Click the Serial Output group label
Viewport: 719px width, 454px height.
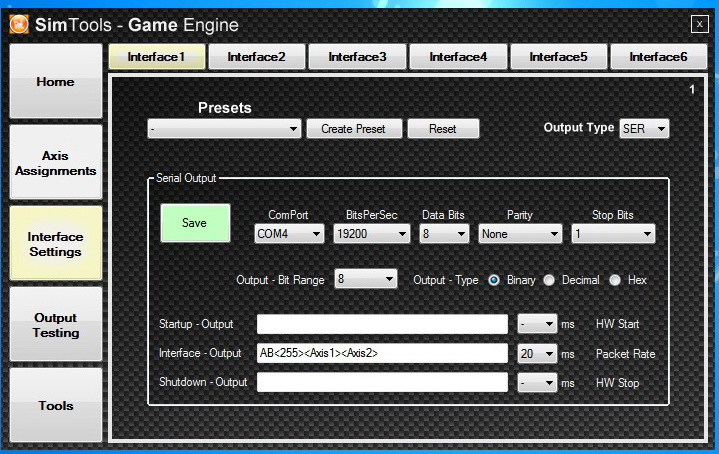point(186,178)
